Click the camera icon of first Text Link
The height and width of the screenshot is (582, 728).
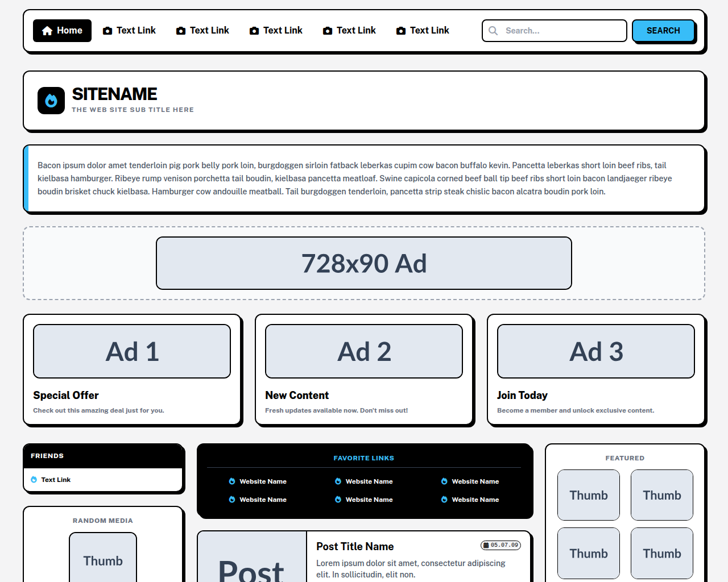point(107,31)
